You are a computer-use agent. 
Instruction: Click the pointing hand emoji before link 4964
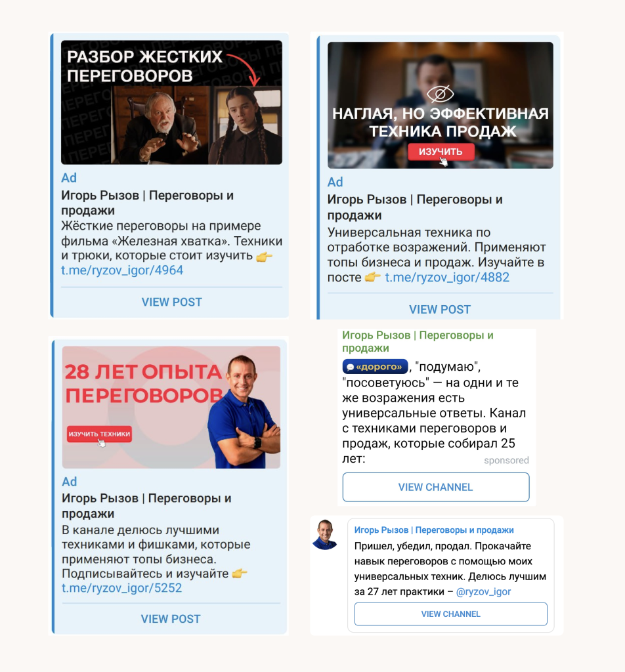coord(264,257)
